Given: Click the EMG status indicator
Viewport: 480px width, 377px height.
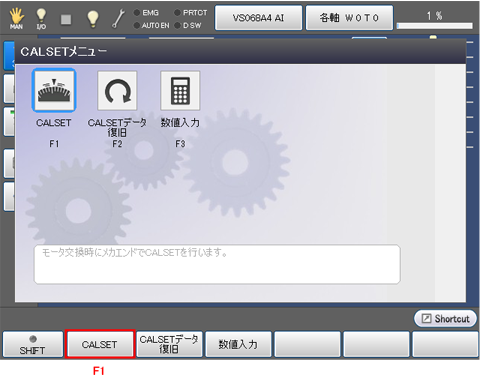Looking at the screenshot, I should coord(146,13).
